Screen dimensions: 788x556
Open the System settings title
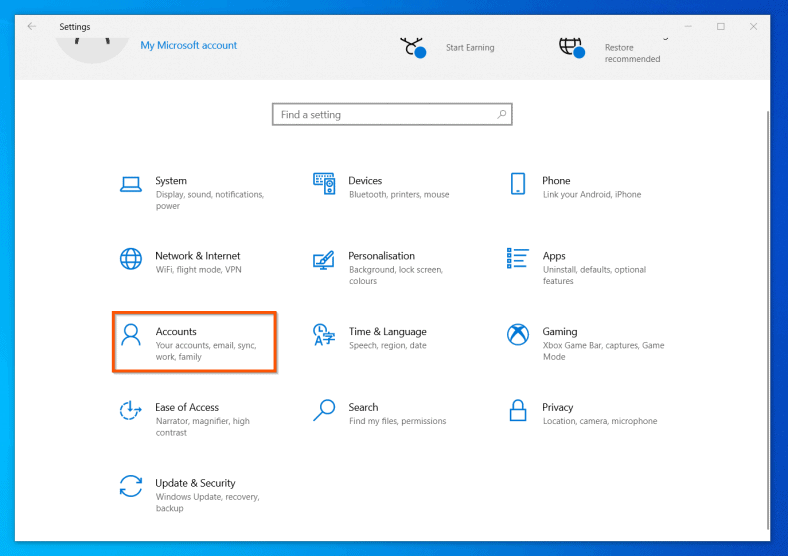(x=171, y=180)
